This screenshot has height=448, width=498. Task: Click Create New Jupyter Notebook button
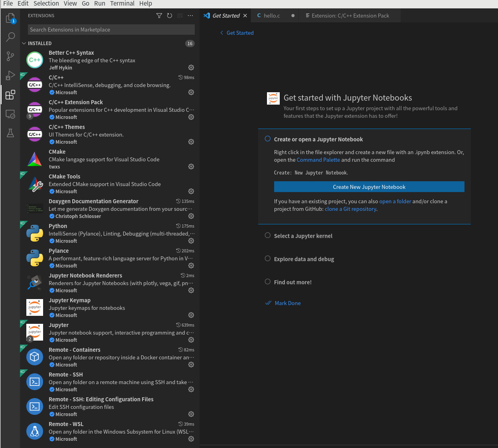click(x=369, y=187)
